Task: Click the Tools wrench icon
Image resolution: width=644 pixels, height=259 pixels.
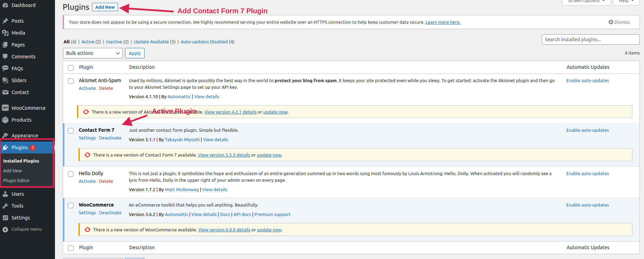Action: [x=5, y=206]
